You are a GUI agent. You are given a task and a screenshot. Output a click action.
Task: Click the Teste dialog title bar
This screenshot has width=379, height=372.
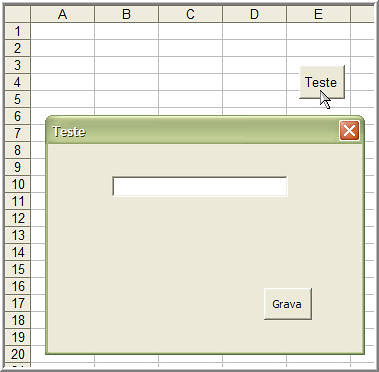193,131
